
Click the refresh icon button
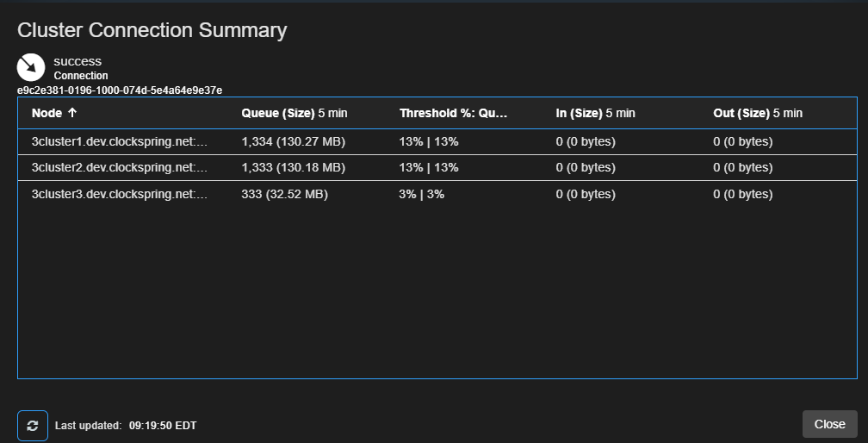point(33,425)
